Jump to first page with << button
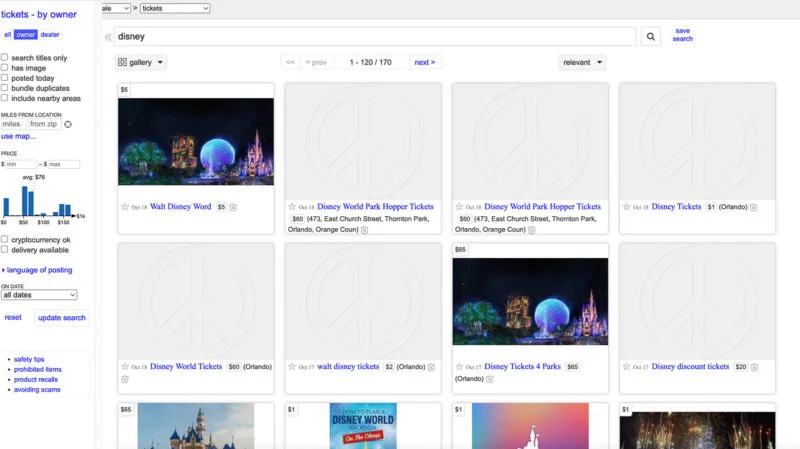Viewport: 800px width, 449px height. click(x=290, y=62)
